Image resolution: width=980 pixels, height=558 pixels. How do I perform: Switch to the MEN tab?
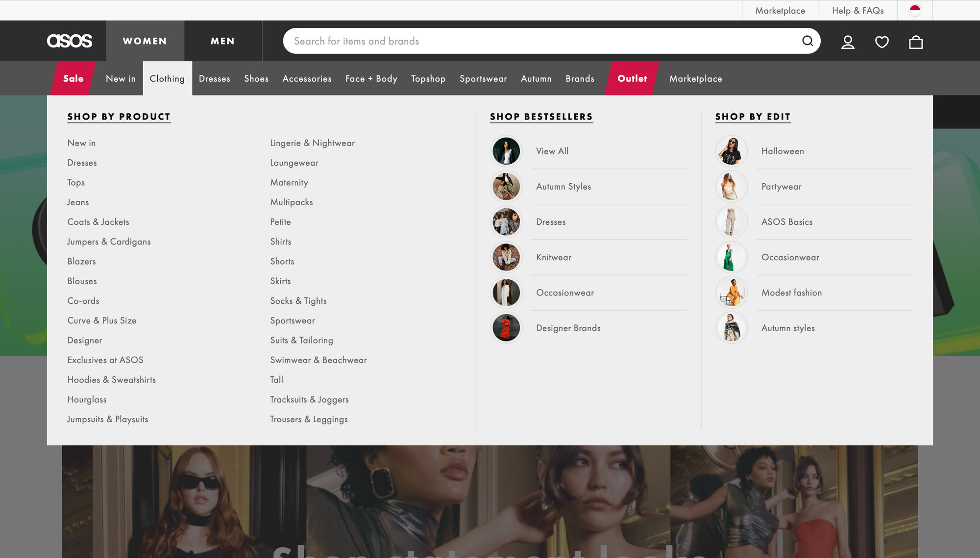click(x=222, y=41)
